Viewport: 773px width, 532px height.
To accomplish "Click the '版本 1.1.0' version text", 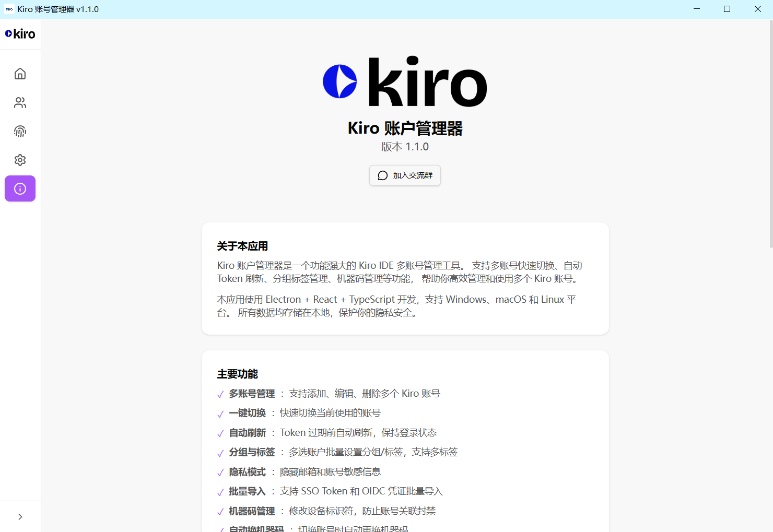I will [x=405, y=147].
